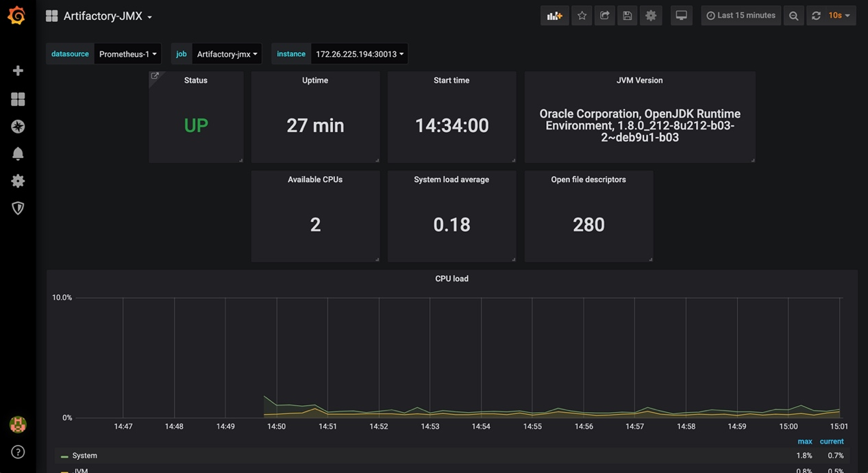Open the Artifactory-jmx job dropdown
The height and width of the screenshot is (473, 868).
pos(227,54)
